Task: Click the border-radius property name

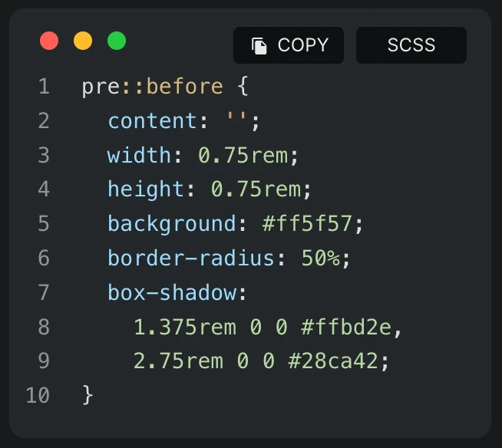Action: coord(191,258)
